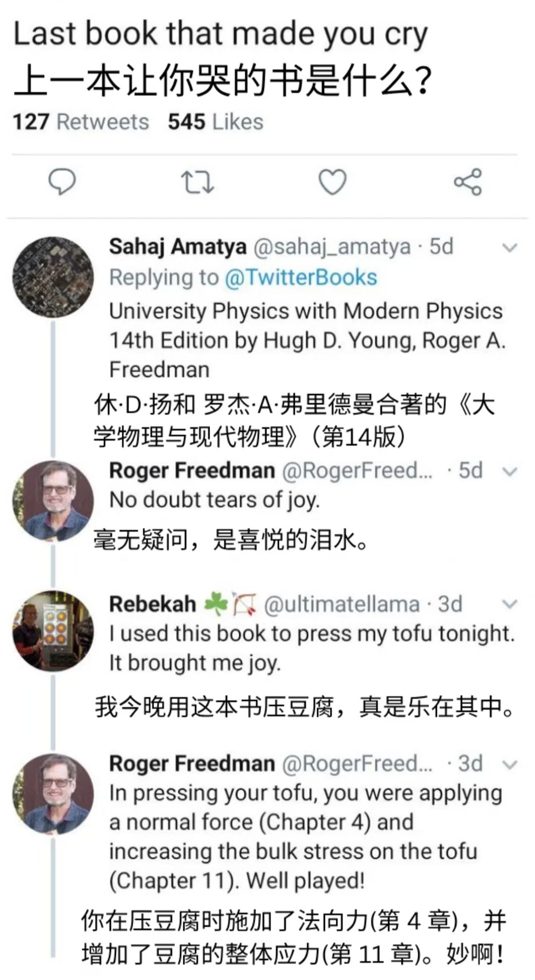
Task: Open the 'I used this book' tweet text
Action: pos(312,648)
